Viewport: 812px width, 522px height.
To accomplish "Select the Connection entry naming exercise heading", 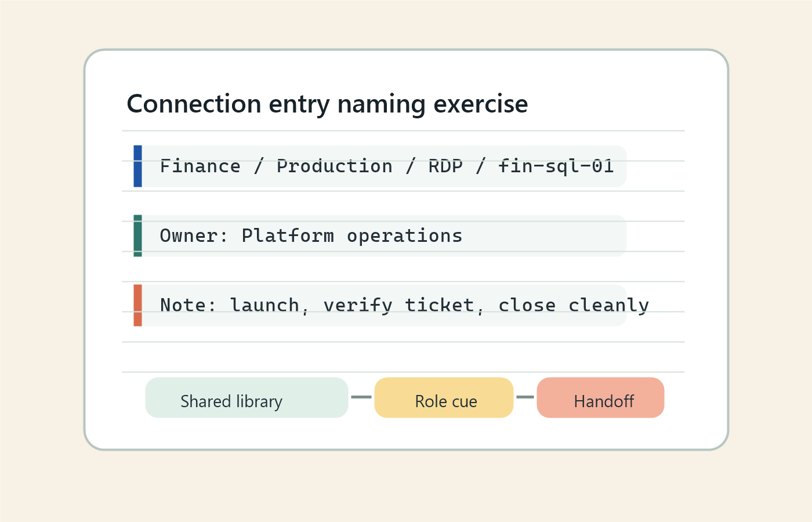I will tap(328, 104).
